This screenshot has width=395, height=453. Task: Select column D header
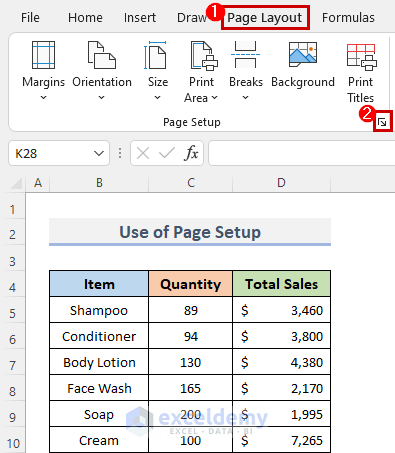point(281,183)
